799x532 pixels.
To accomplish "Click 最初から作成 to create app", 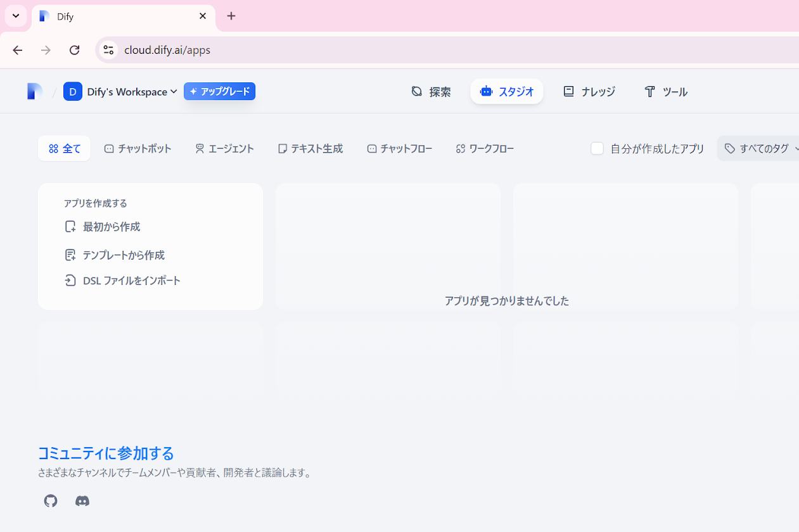I will coord(112,227).
